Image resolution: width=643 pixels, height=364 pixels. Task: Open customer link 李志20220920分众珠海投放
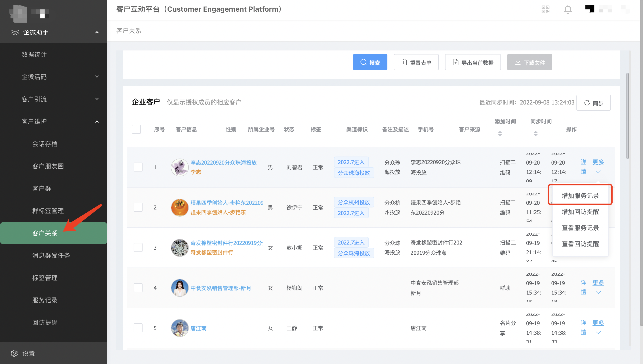[224, 163]
